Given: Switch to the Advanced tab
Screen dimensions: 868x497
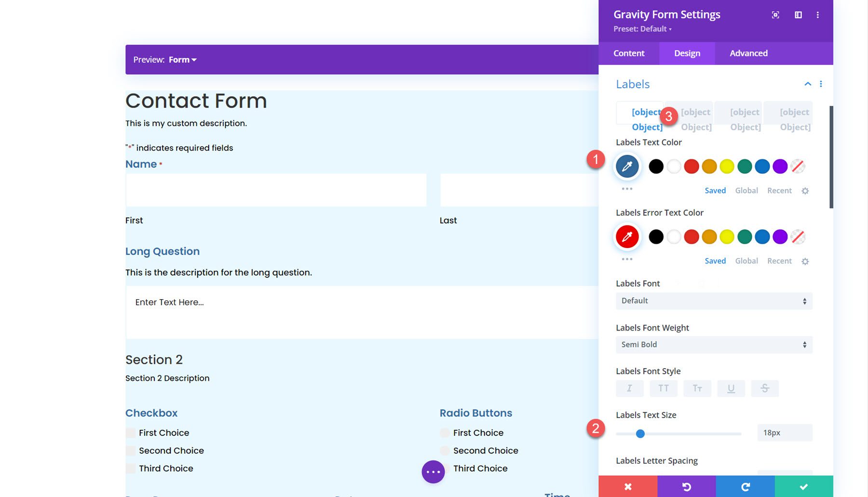Looking at the screenshot, I should 747,53.
